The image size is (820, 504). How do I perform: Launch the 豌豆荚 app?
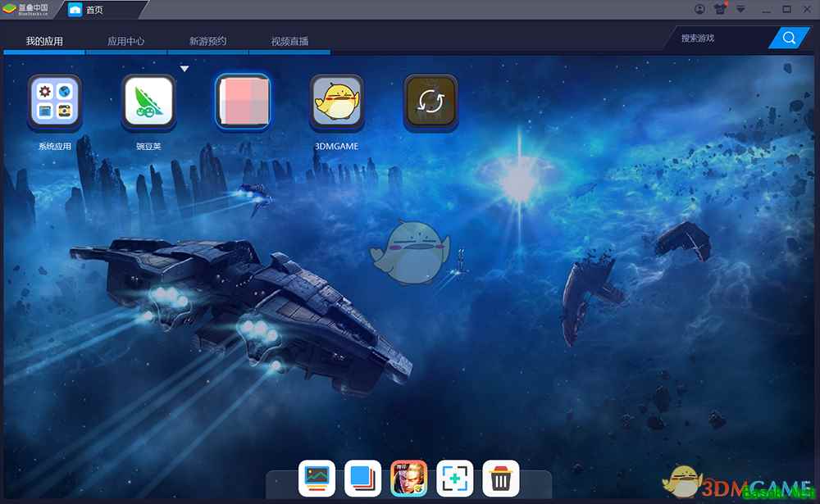coord(148,101)
